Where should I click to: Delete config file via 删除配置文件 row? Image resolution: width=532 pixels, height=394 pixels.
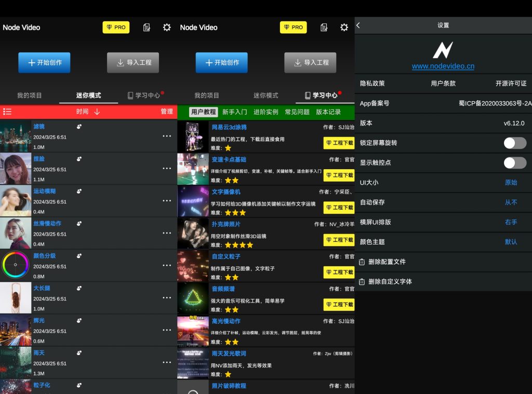tap(443, 262)
